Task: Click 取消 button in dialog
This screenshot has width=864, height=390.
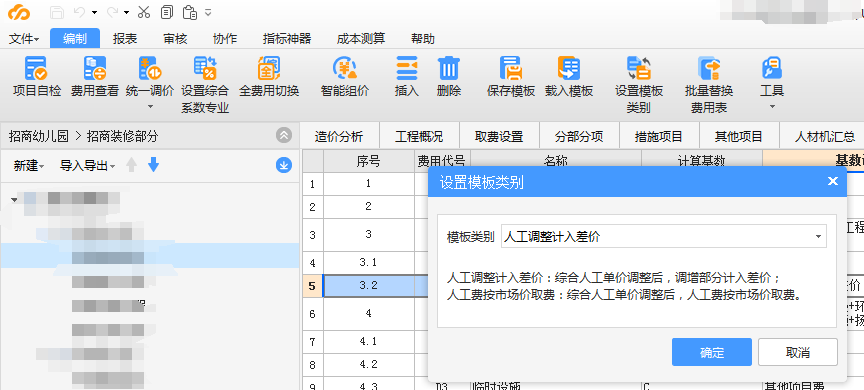Action: 798,352
